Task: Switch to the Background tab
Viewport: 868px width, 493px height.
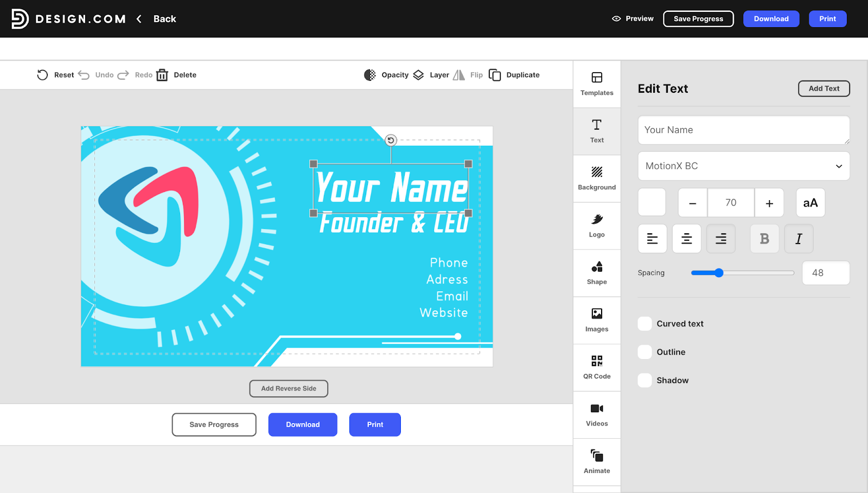Action: pyautogui.click(x=596, y=178)
